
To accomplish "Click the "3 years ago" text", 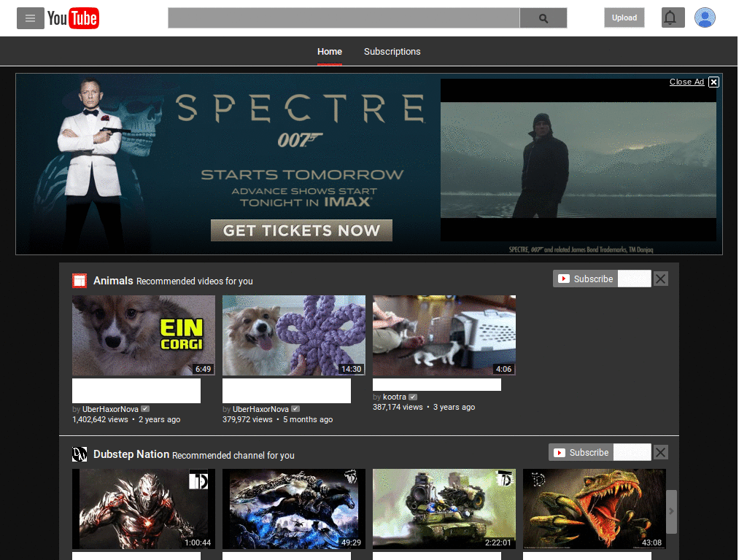I will (x=454, y=407).
